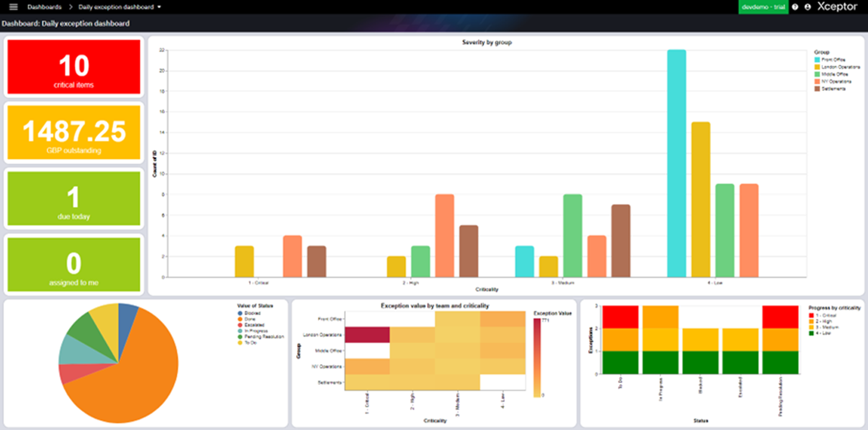This screenshot has width=868, height=430.
Task: Select the green 1 due today tile
Action: [73, 198]
